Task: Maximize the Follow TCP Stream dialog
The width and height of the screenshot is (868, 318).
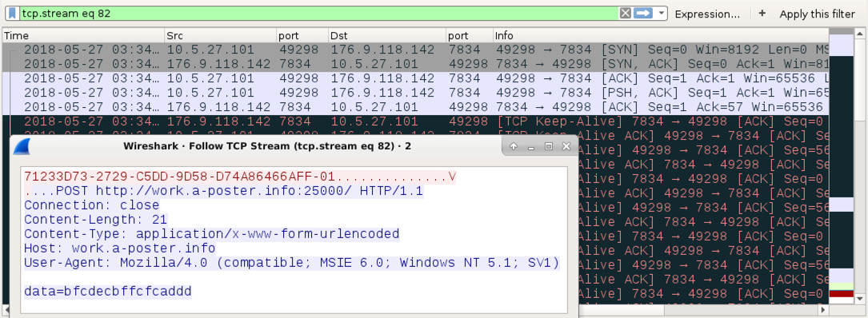Action: coord(549,146)
